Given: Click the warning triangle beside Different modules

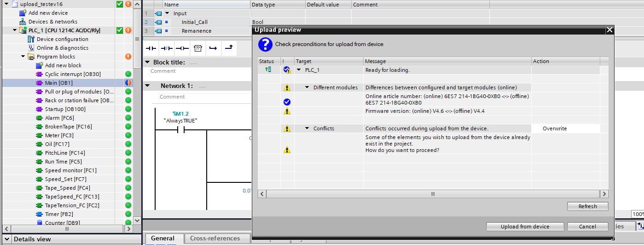Looking at the screenshot, I should [287, 87].
